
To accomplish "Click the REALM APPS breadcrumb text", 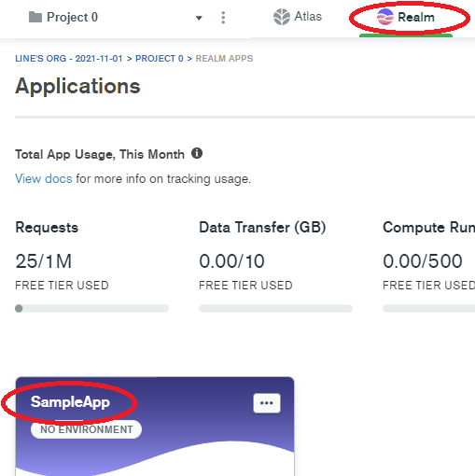I will (224, 59).
